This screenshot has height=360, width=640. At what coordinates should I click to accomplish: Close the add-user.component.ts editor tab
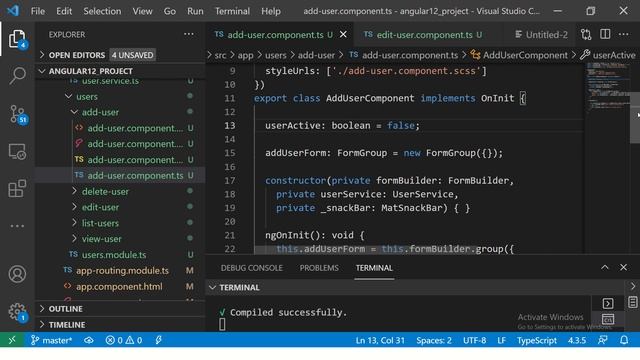(343, 35)
